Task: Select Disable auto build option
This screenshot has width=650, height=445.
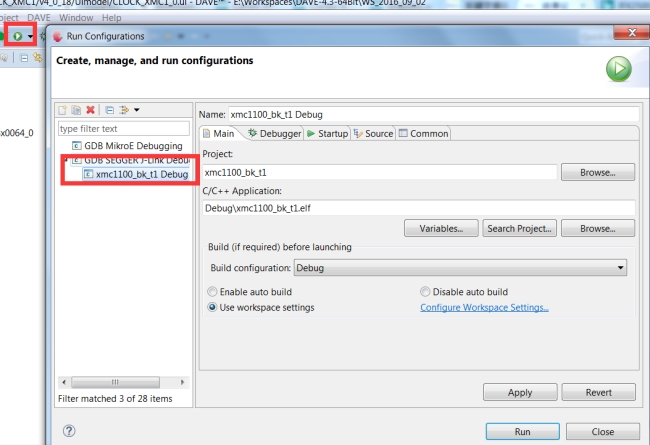Action: 426,292
